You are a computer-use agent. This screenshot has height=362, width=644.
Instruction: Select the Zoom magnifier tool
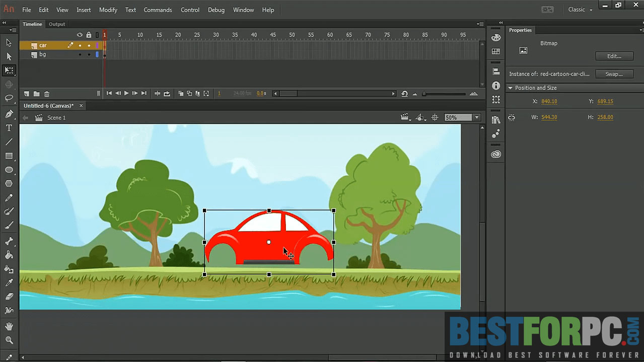click(9, 341)
